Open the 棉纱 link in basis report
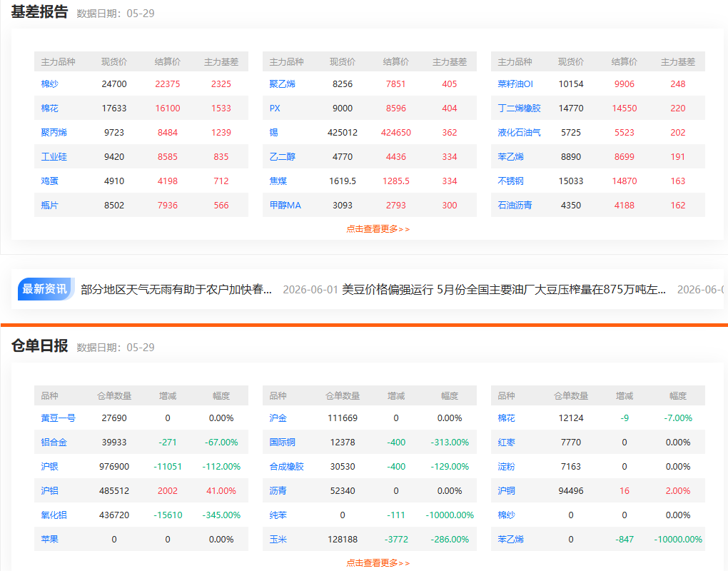This screenshot has width=728, height=571. point(50,84)
